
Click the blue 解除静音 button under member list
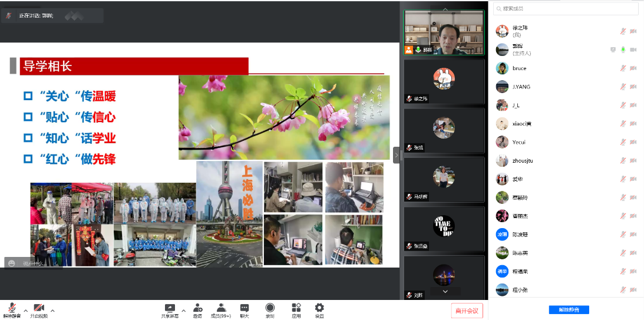[x=569, y=310]
